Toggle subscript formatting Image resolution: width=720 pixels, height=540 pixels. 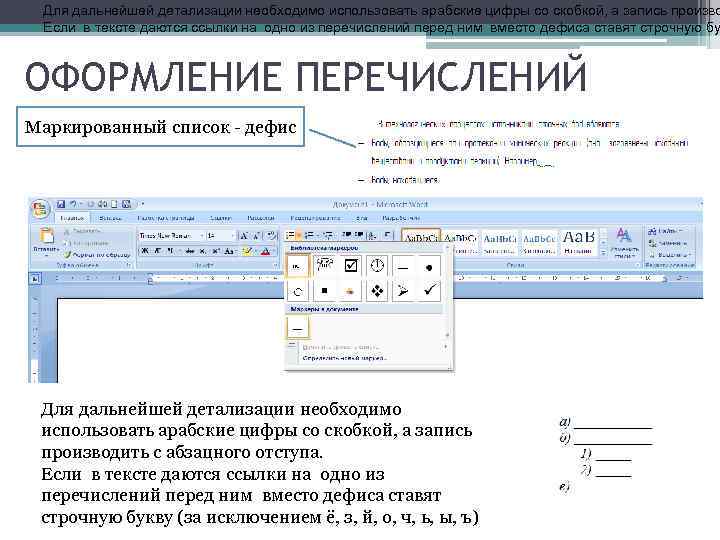[x=203, y=251]
